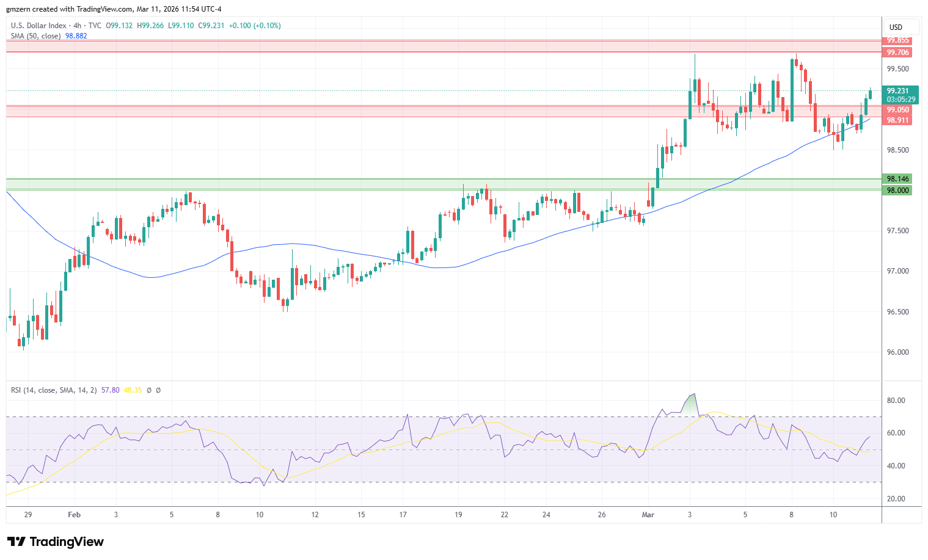Click the 20.00 level on RSI axis

tap(896, 499)
